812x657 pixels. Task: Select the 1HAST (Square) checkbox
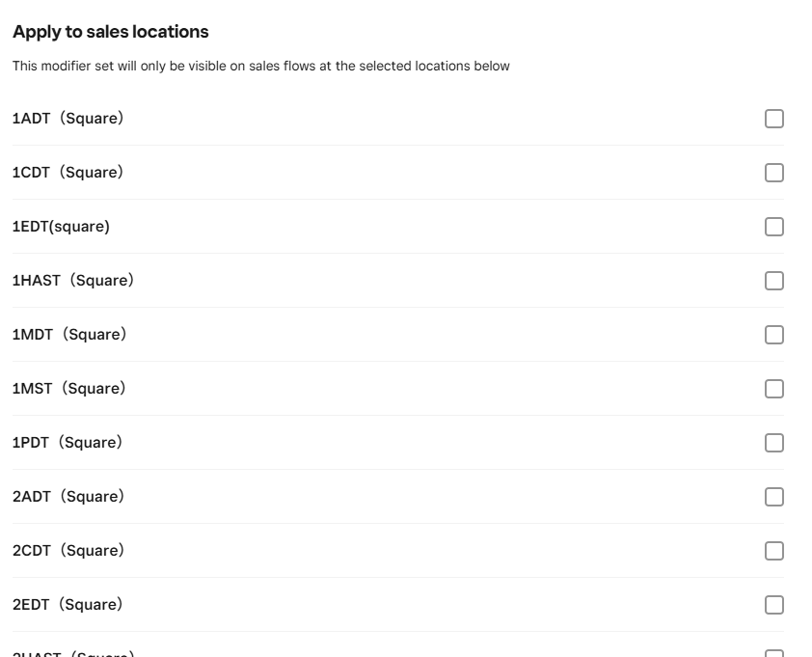773,281
